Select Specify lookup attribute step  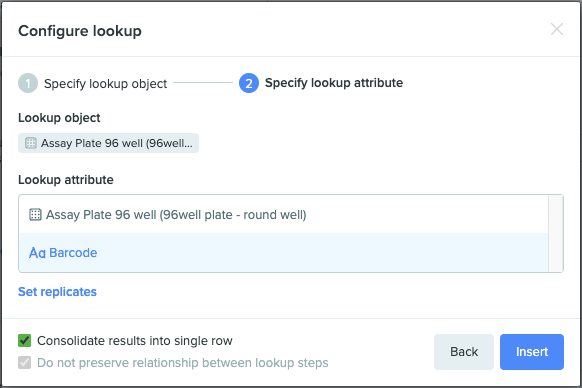[334, 83]
